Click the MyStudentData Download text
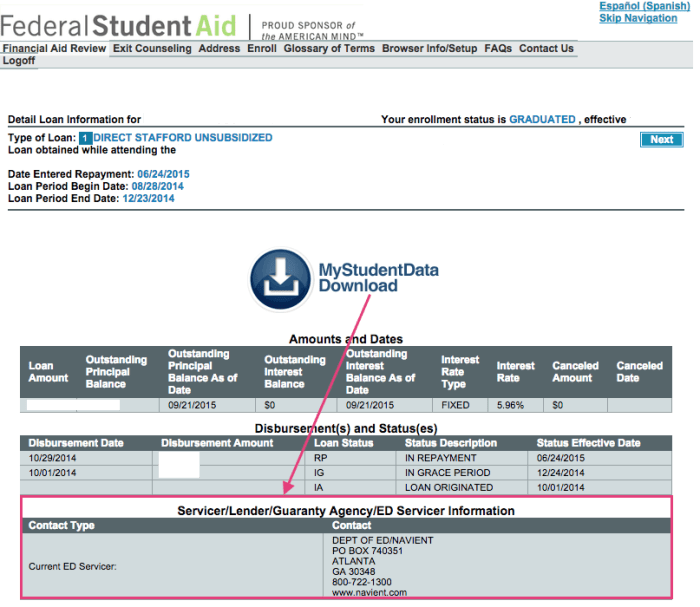 coord(378,278)
